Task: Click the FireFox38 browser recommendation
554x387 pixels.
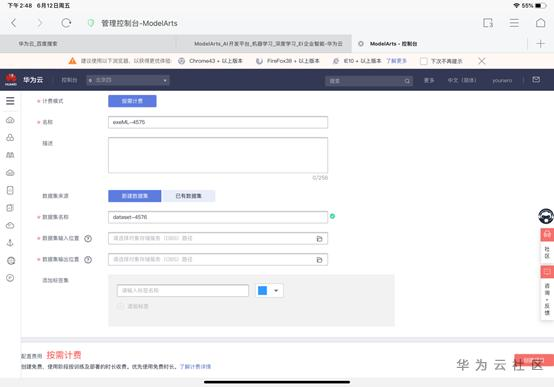Action: click(x=288, y=61)
